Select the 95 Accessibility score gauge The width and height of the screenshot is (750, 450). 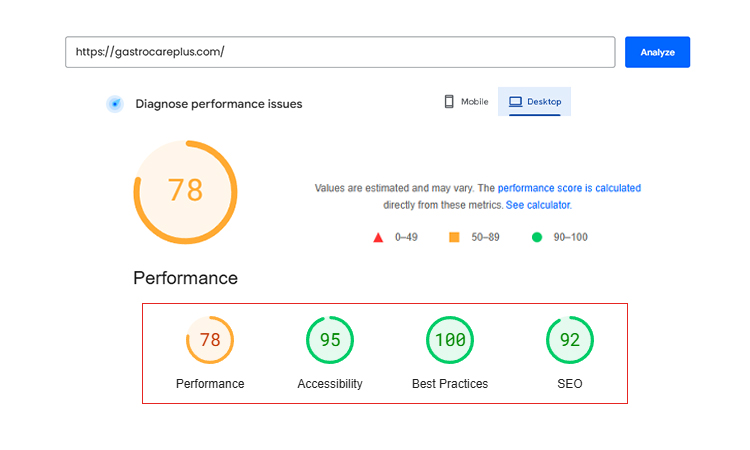pyautogui.click(x=330, y=340)
